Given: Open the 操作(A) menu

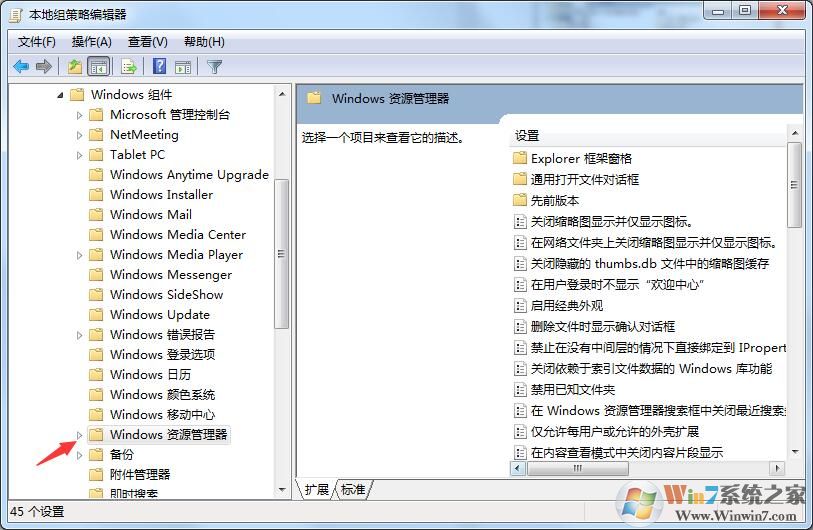Looking at the screenshot, I should [92, 41].
